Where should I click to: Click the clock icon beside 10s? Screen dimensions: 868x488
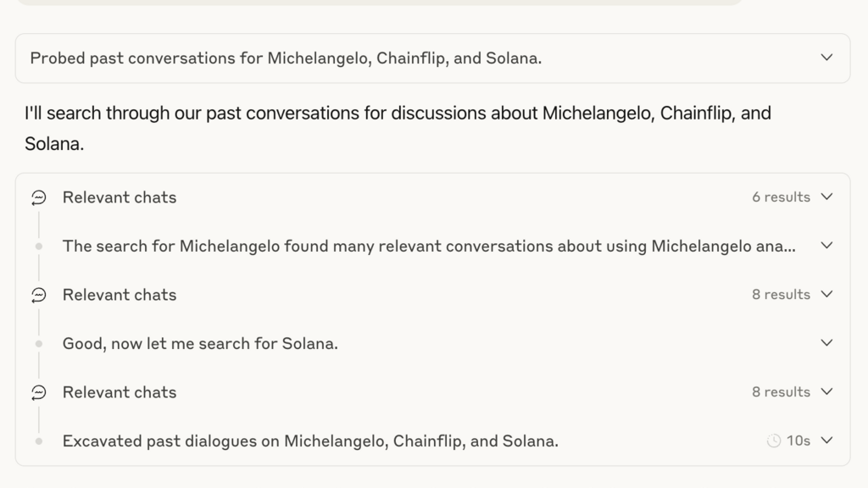point(774,441)
